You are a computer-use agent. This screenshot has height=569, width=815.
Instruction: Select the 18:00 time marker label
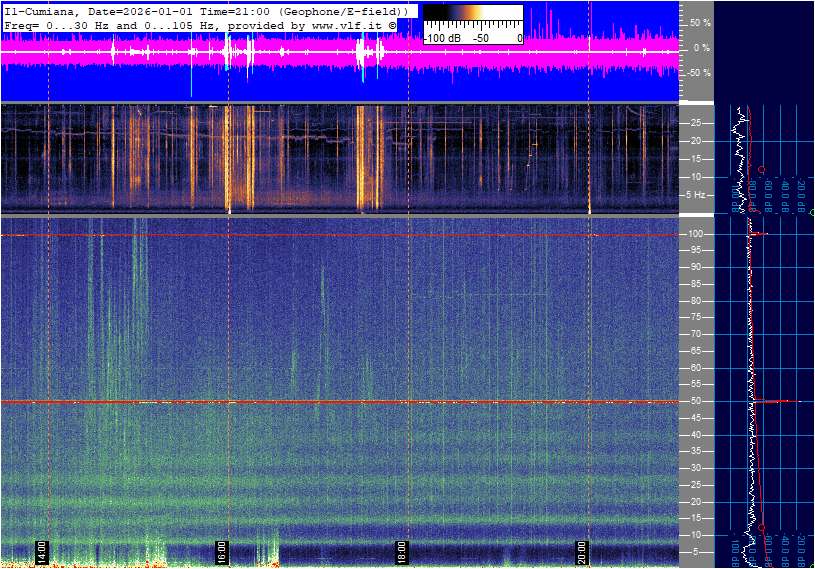point(401,553)
